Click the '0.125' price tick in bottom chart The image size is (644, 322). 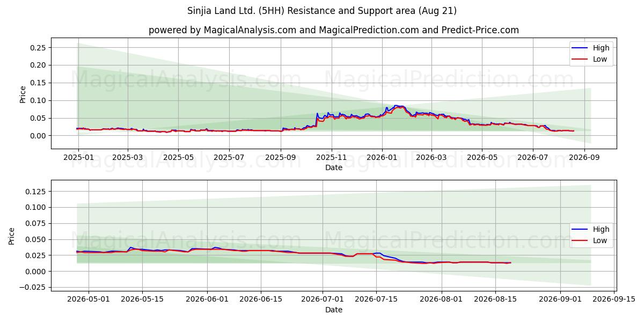(x=36, y=192)
